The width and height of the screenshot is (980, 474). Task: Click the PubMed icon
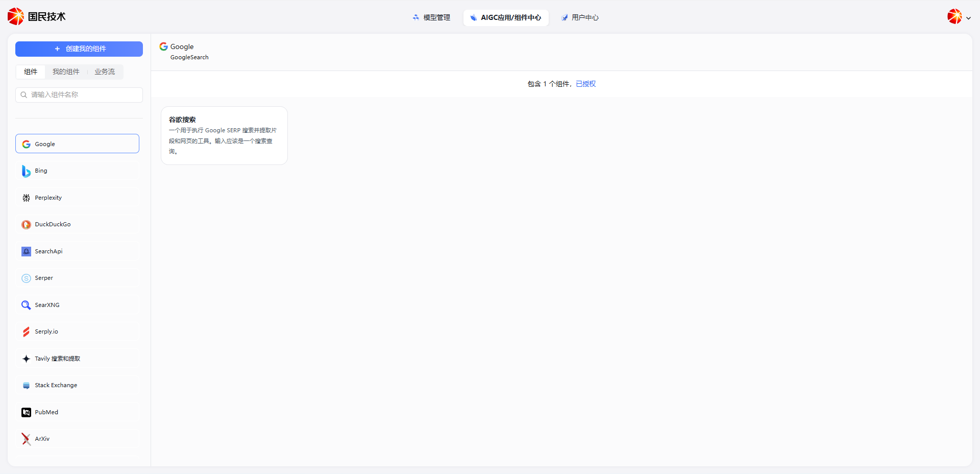coord(26,412)
